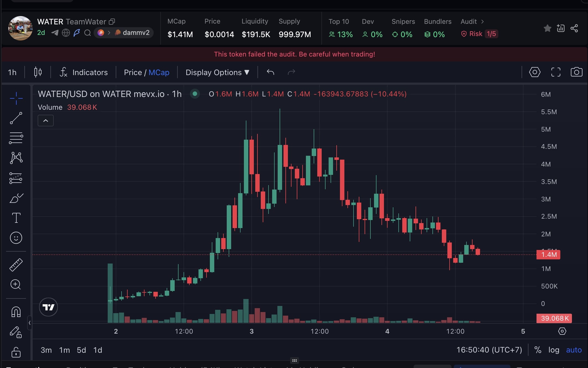Set the chart range to 5d

(81, 350)
